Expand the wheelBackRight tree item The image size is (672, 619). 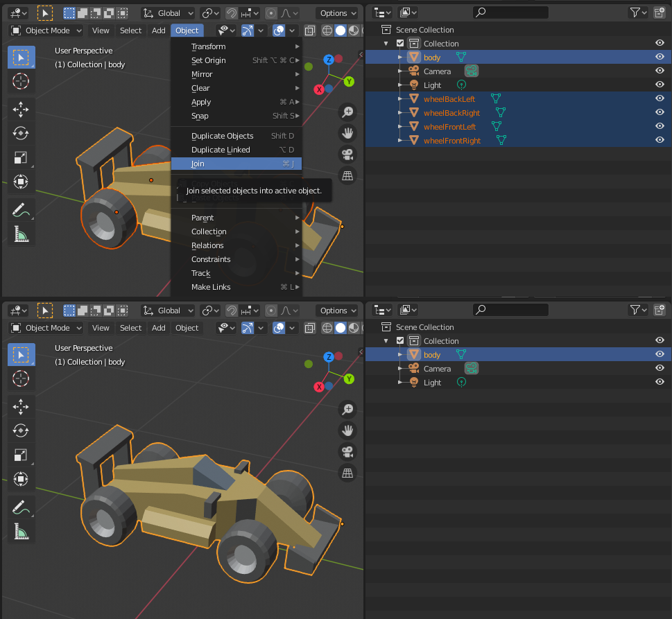(x=400, y=113)
